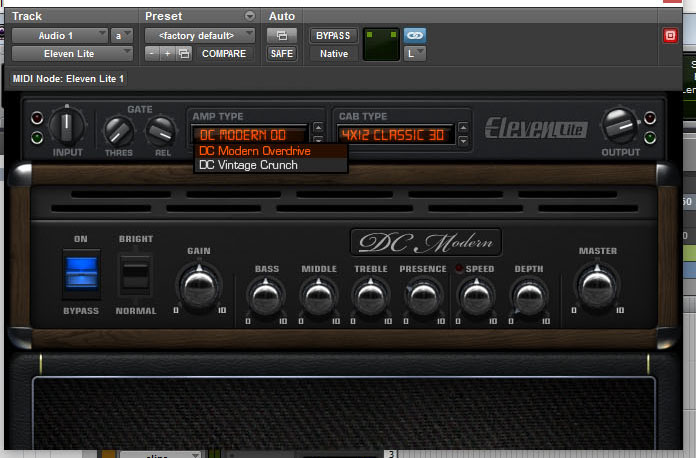This screenshot has width=696, height=458.
Task: Open the factory default preset dropdown
Action: coord(200,36)
